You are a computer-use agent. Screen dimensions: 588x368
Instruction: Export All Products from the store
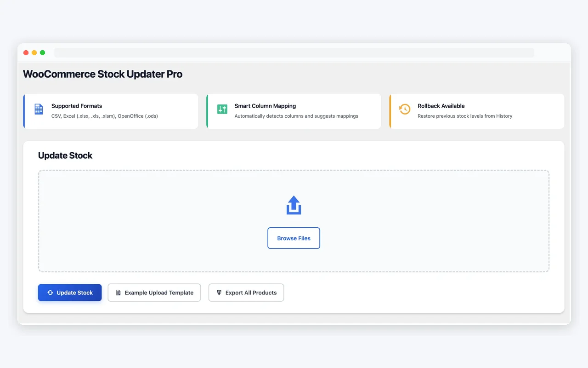tap(246, 292)
